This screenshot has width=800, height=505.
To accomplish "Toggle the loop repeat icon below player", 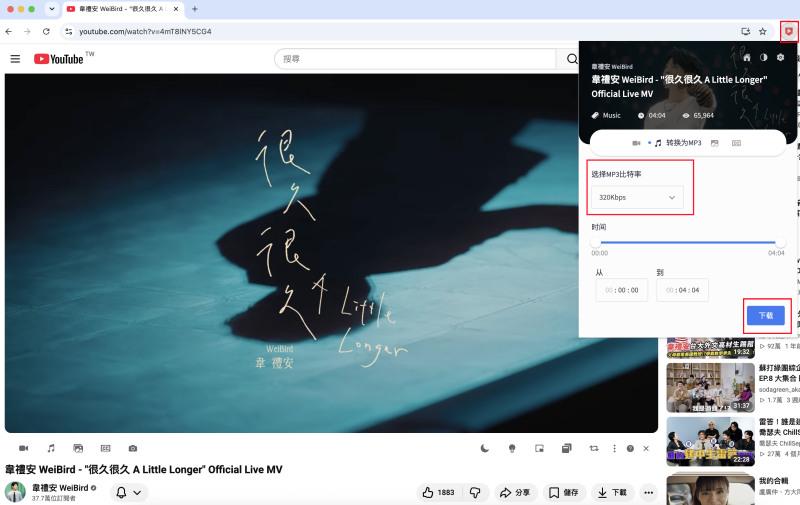I will point(594,448).
